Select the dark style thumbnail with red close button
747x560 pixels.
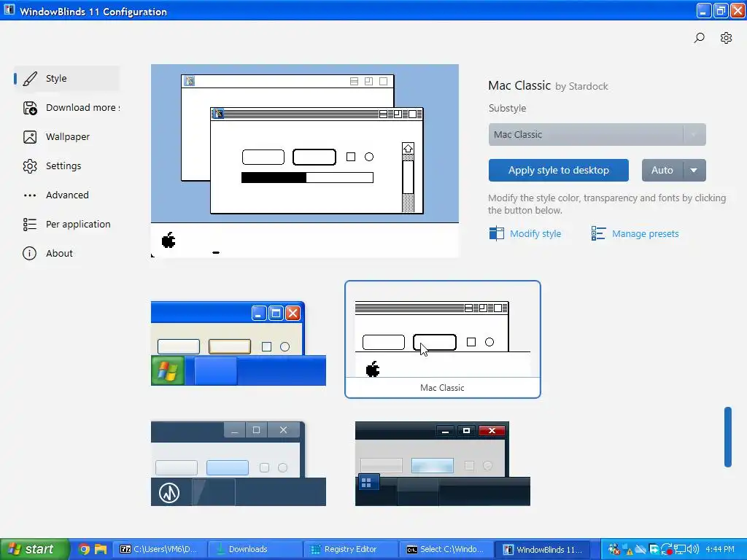[443, 464]
